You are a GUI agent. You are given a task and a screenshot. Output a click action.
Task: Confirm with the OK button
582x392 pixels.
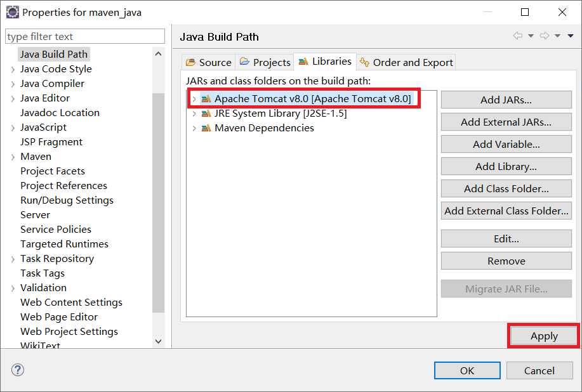[x=467, y=370]
